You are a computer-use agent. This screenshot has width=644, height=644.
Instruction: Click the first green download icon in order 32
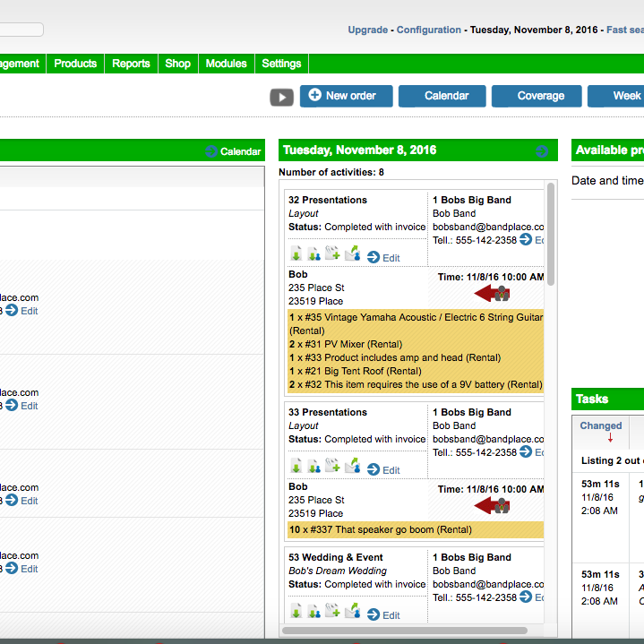(296, 254)
